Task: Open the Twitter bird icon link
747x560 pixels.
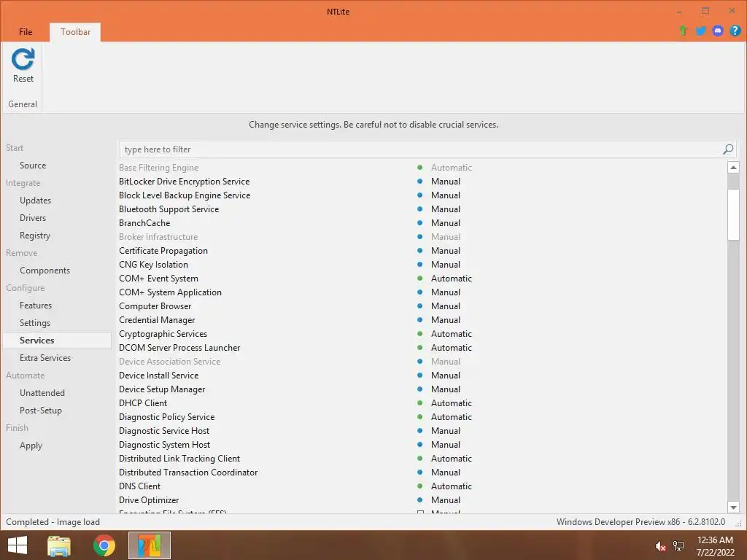Action: 700,31
